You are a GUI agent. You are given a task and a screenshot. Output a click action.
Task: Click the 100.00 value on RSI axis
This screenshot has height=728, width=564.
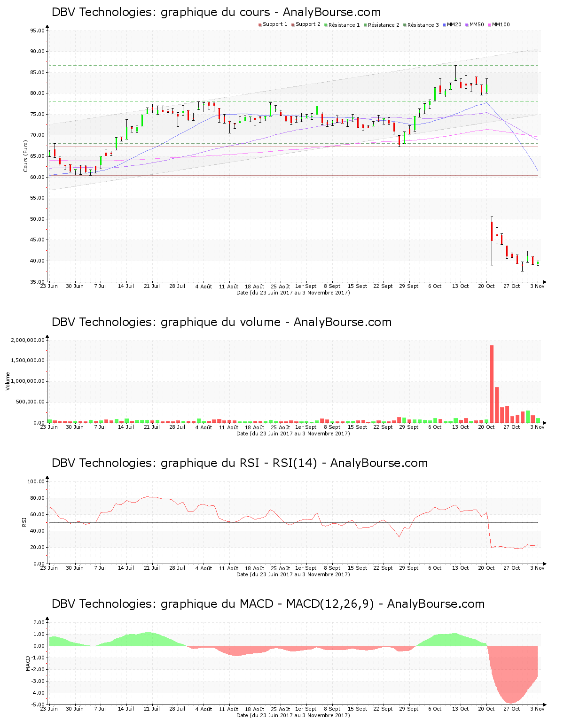[x=36, y=481]
